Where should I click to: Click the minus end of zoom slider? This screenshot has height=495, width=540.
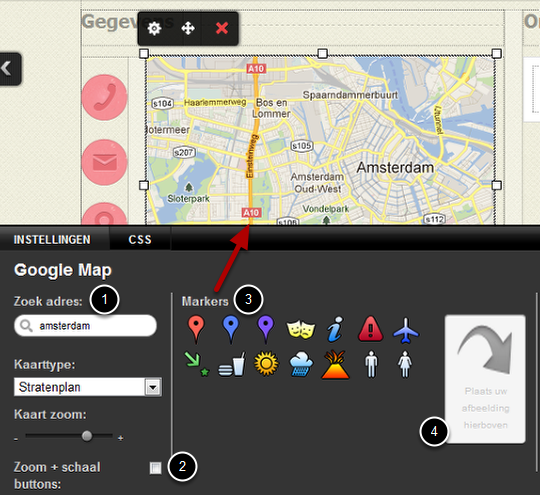tap(16, 439)
